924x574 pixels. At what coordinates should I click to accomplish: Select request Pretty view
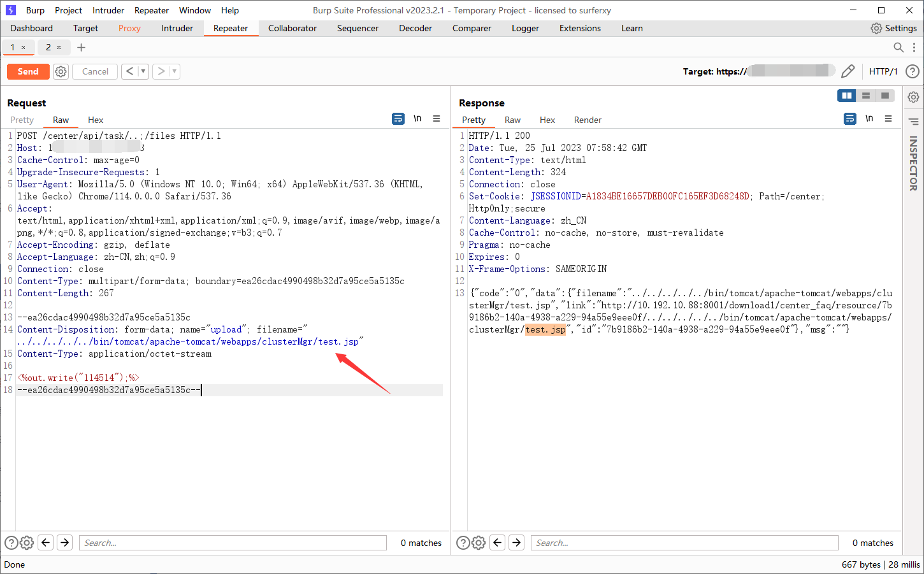(22, 120)
